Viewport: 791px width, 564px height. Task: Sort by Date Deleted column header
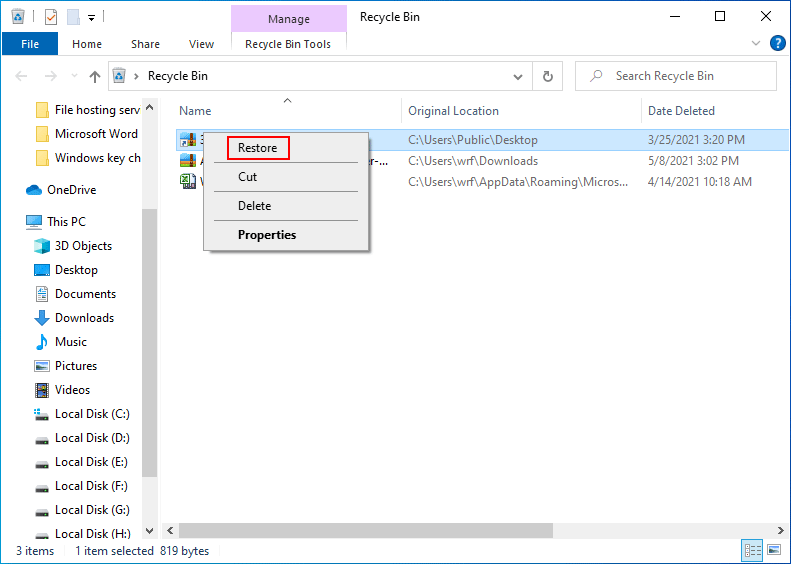pyautogui.click(x=681, y=111)
